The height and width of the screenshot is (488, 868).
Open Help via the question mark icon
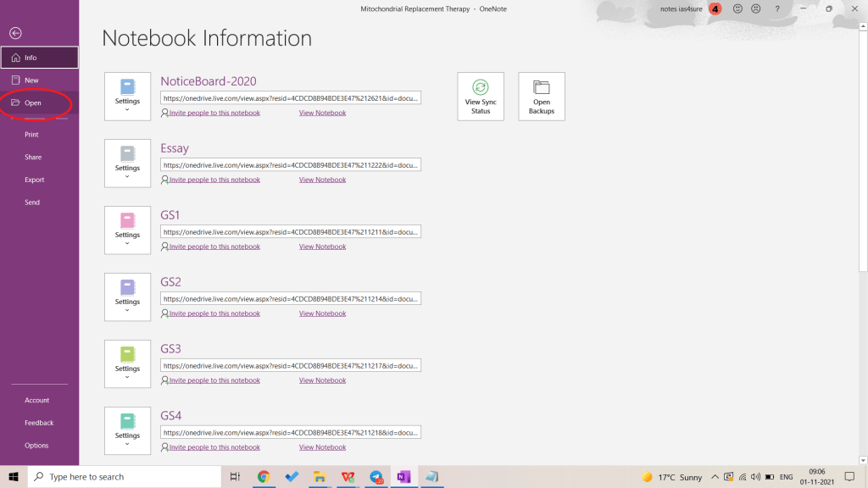tap(777, 8)
